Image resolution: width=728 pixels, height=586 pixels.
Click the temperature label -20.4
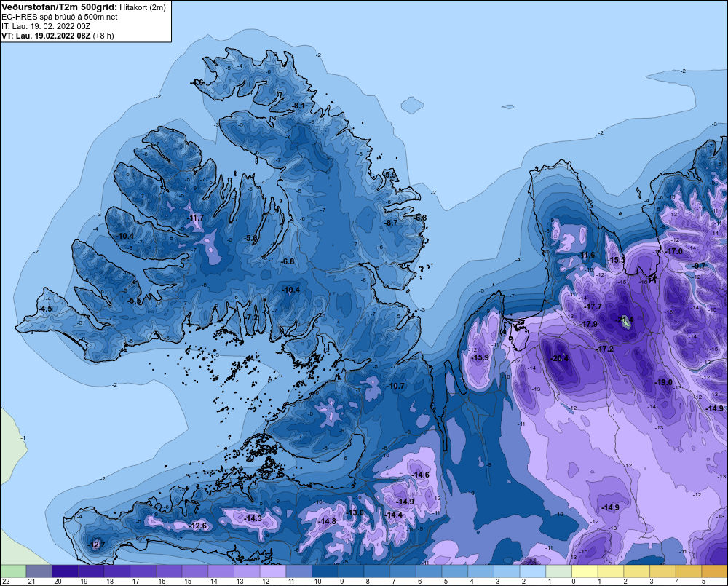click(559, 358)
